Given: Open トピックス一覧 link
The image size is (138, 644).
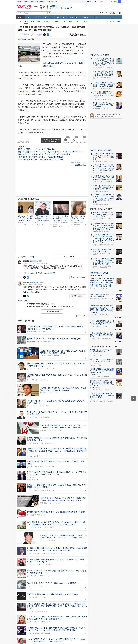Looking at the screenshot, I should (115, 21).
